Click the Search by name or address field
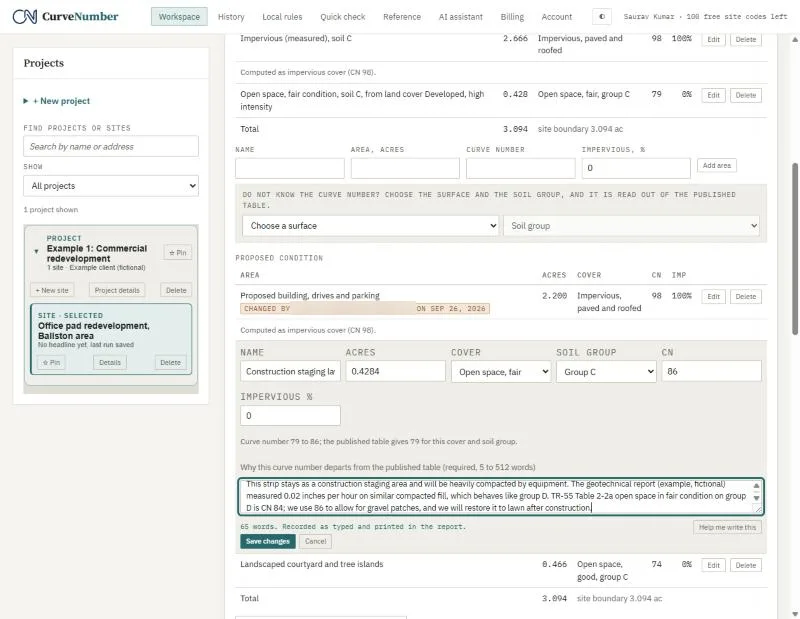Image resolution: width=800 pixels, height=619 pixels. coord(111,146)
